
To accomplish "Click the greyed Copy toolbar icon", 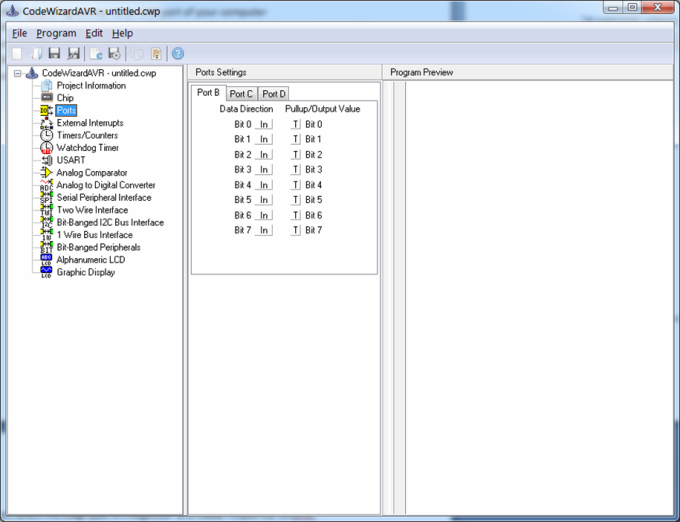I will point(137,53).
